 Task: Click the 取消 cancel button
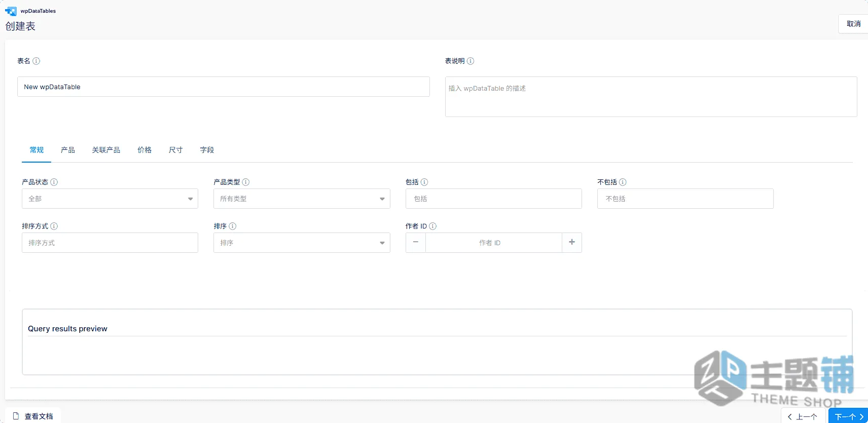853,24
